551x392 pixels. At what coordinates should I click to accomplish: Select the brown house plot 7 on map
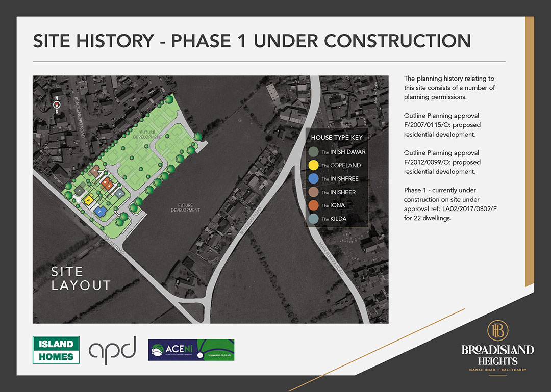[94, 172]
